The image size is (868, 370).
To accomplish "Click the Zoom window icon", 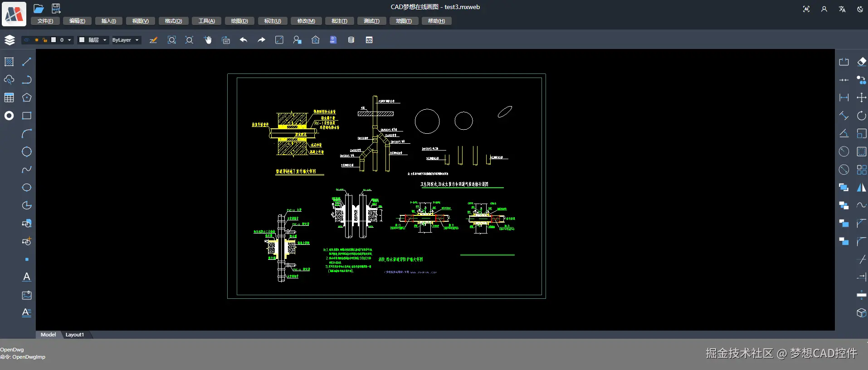I will coord(172,40).
